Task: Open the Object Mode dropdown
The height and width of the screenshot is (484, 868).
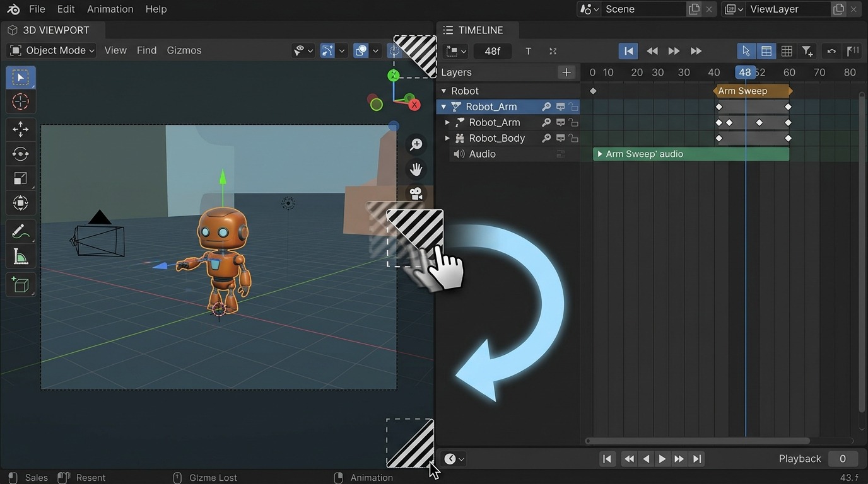Action: [x=52, y=50]
